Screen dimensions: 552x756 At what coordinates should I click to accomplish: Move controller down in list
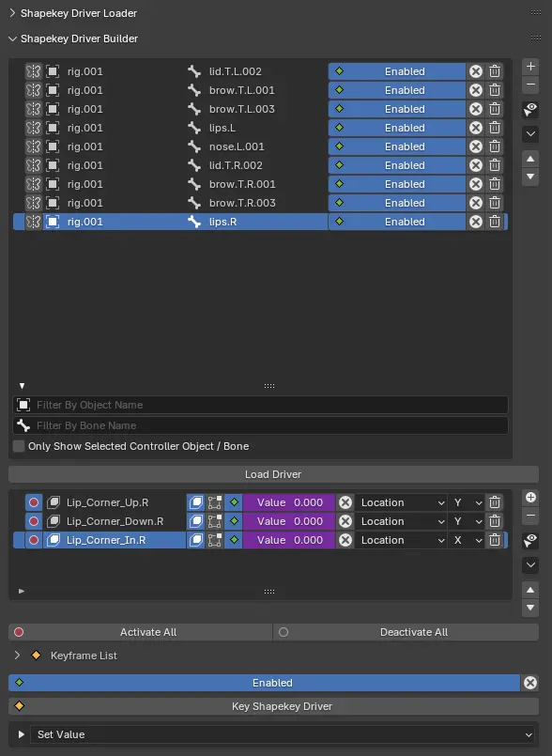point(530,177)
